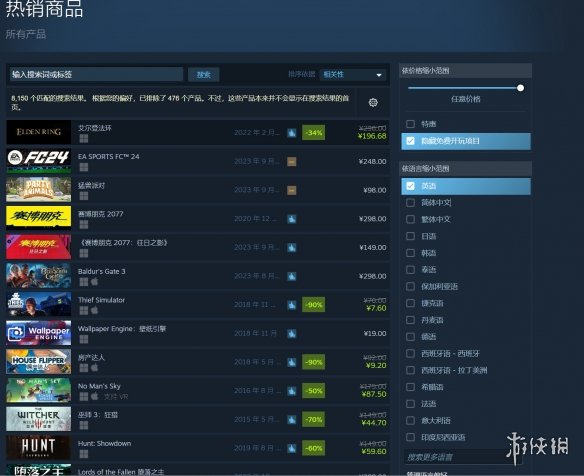The width and height of the screenshot is (584, 476).
Task: Check the 法语 language filter
Action: pyautogui.click(x=410, y=404)
